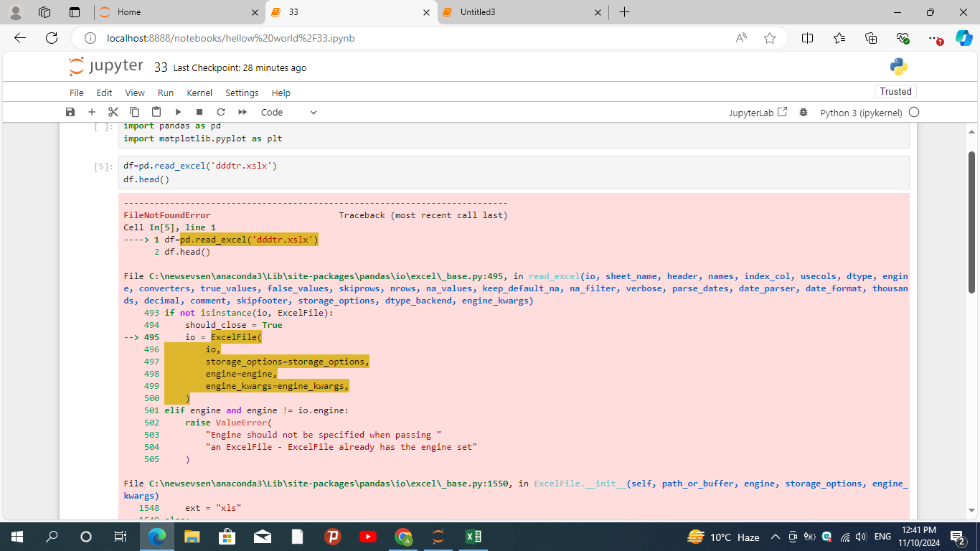Screen dimensions: 980x551
Task: Open the Settings menu
Action: coord(242,93)
